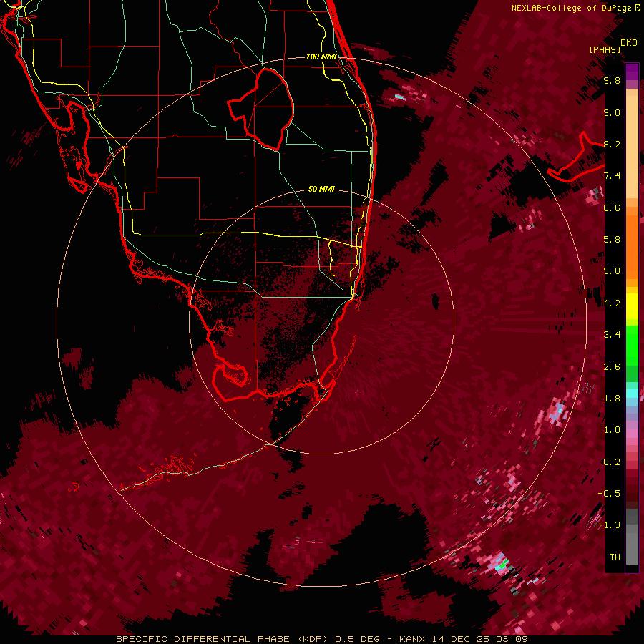The height and width of the screenshot is (644, 644).
Task: Click the 7.4 value on the color scale
Action: [x=612, y=176]
